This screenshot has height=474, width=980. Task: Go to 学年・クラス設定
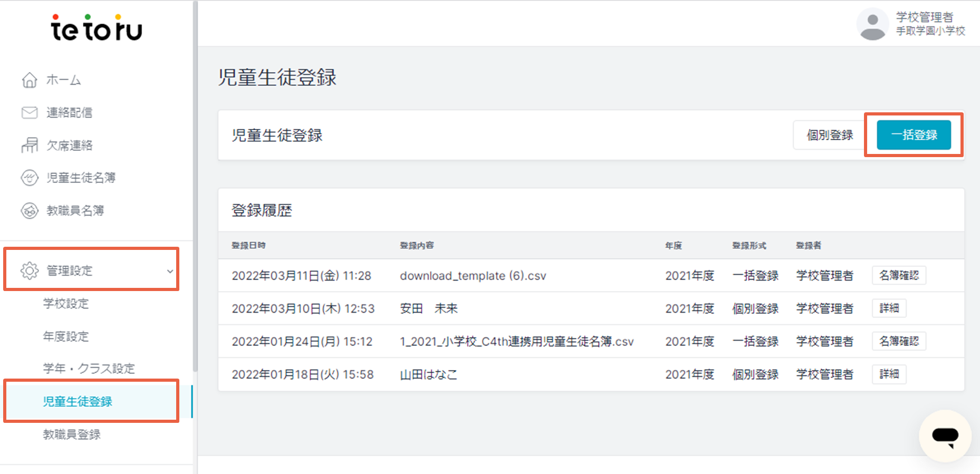(89, 369)
